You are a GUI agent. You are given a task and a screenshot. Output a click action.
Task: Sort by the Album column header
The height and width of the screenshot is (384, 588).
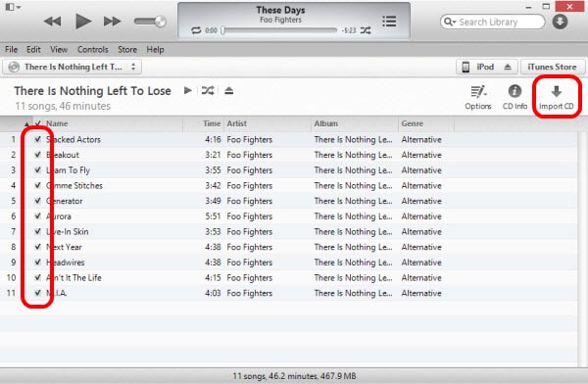tap(326, 123)
